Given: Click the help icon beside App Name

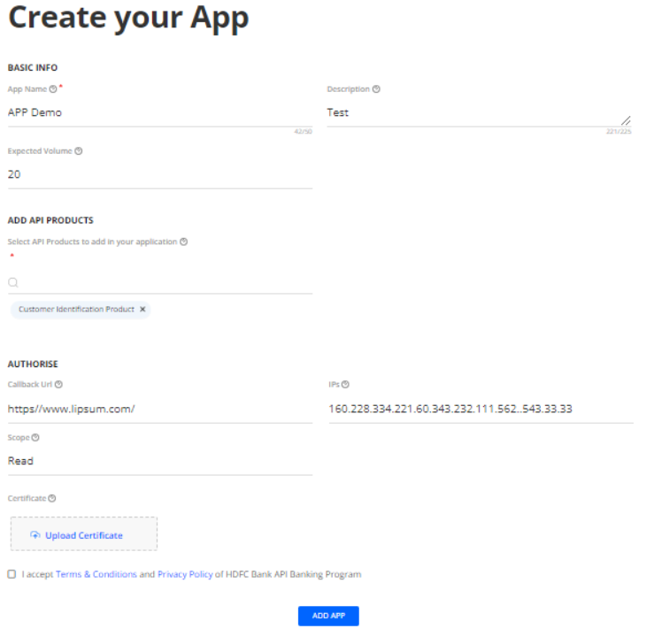Looking at the screenshot, I should (53, 89).
